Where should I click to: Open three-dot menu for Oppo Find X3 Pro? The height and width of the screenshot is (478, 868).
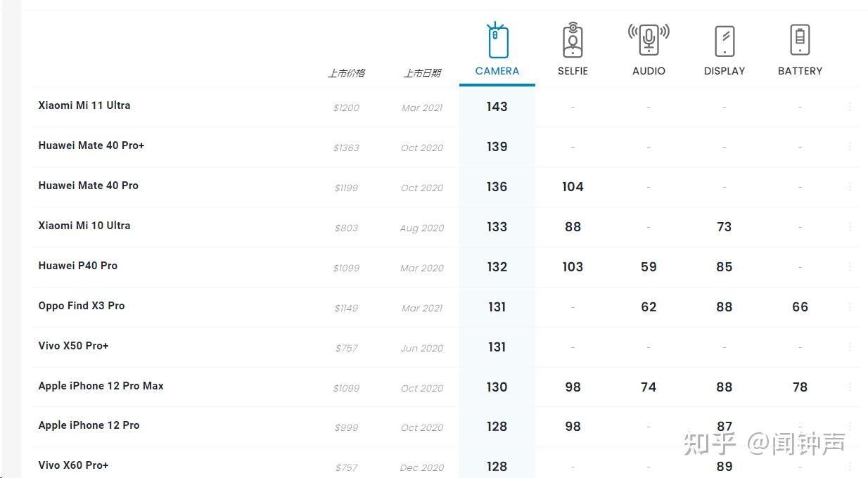[x=850, y=307]
